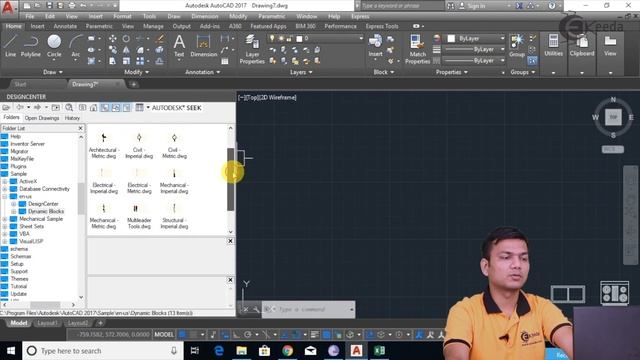Click the Move tool icon
The image size is (640, 360).
click(113, 38)
